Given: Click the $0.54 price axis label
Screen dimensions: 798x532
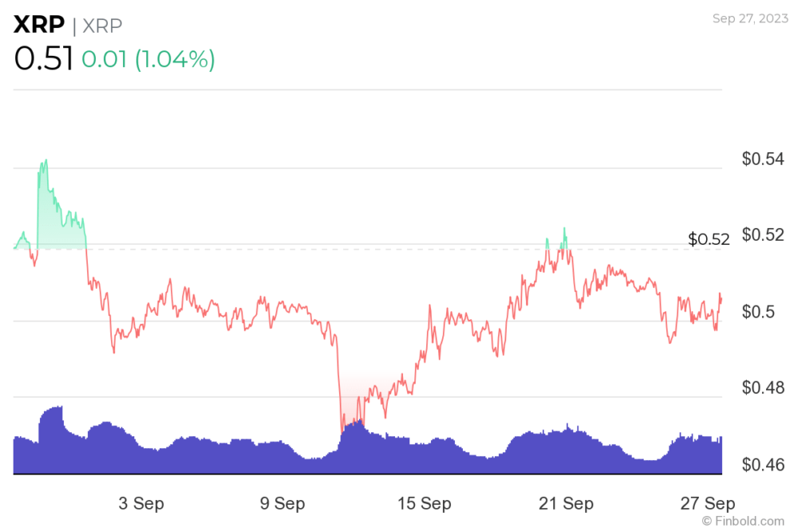Looking at the screenshot, I should (763, 159).
